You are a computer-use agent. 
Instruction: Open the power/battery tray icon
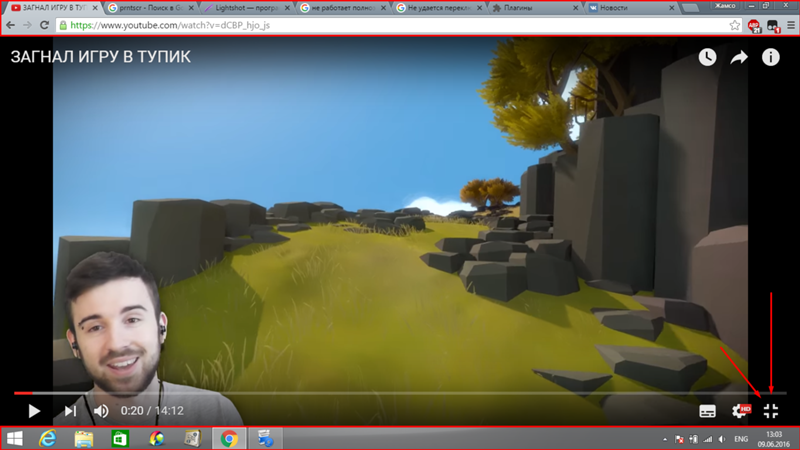693,439
